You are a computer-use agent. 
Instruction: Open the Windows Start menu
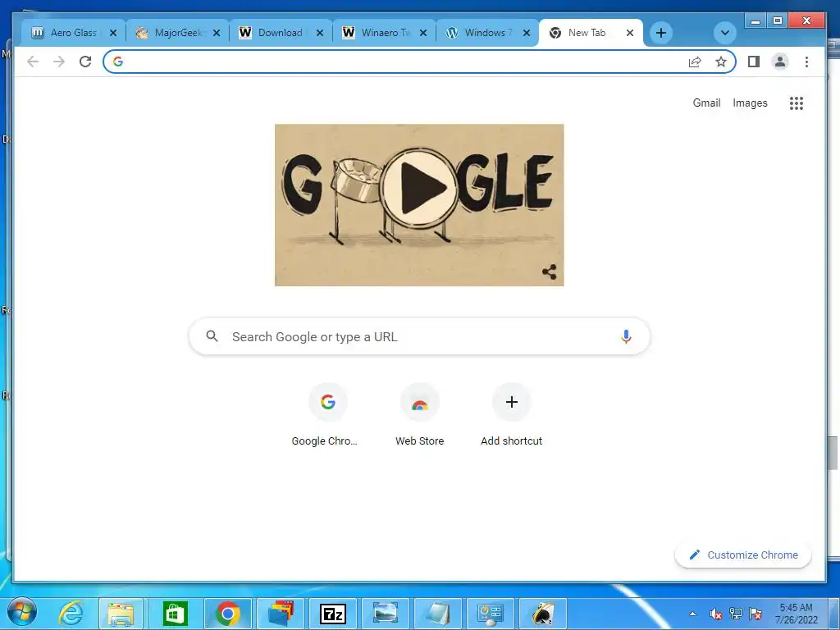[21, 614]
